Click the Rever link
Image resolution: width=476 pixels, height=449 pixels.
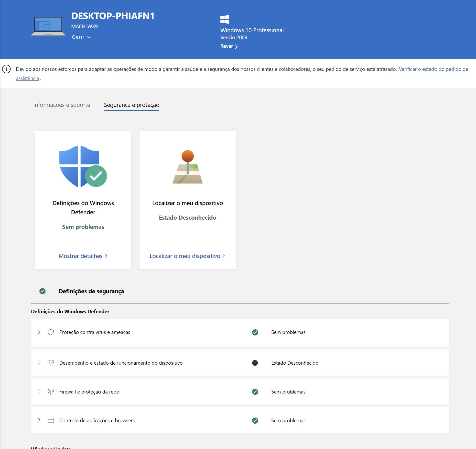tap(229, 46)
